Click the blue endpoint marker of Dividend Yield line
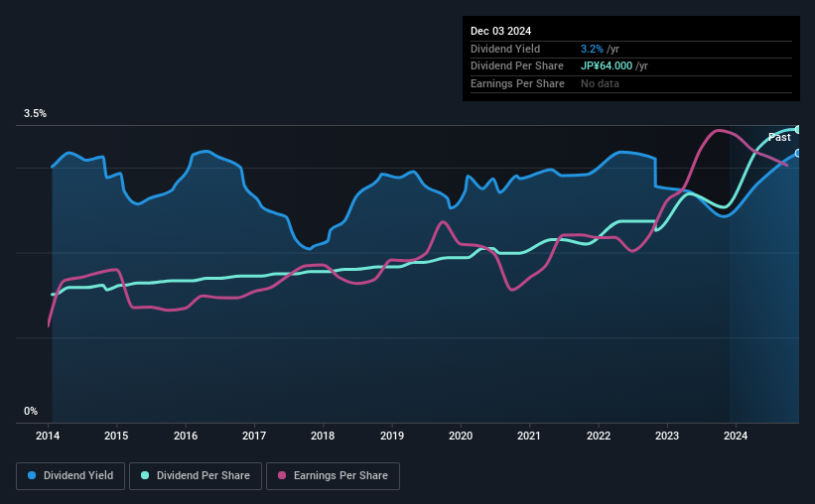The image size is (815, 504). pyautogui.click(x=798, y=153)
